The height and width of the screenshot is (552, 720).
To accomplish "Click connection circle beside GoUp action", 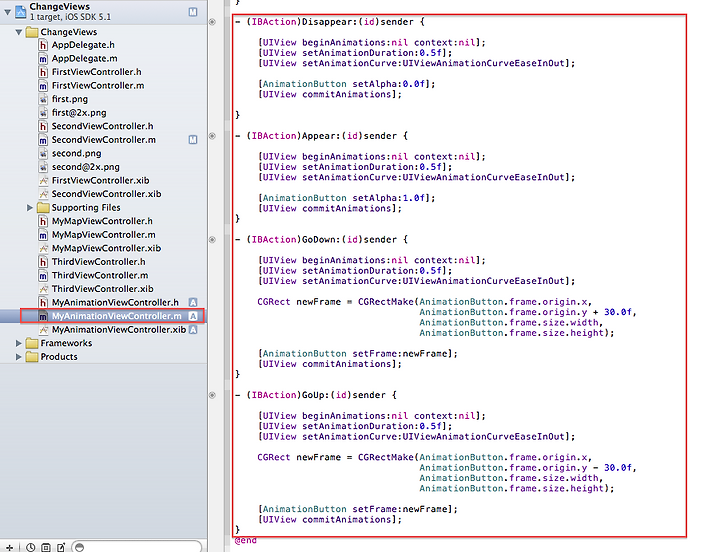I will point(212,395).
